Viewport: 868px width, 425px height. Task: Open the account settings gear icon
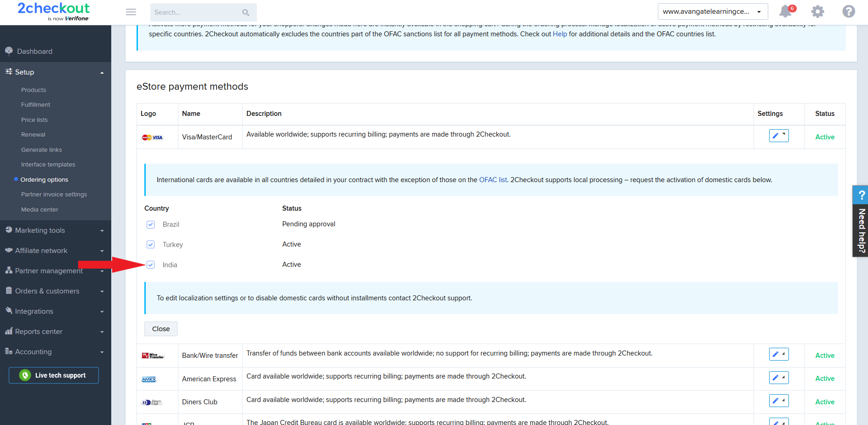[818, 11]
